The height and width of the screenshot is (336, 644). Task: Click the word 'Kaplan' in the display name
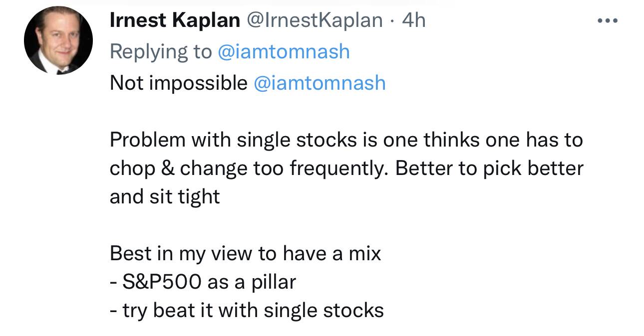click(x=207, y=20)
